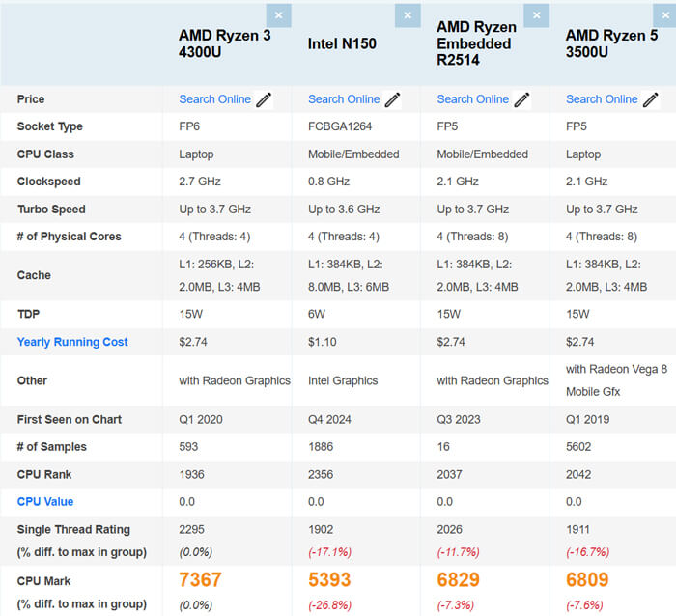This screenshot has width=676, height=616.
Task: Select AMD Ryzen 5 3500U header name
Action: [x=611, y=43]
